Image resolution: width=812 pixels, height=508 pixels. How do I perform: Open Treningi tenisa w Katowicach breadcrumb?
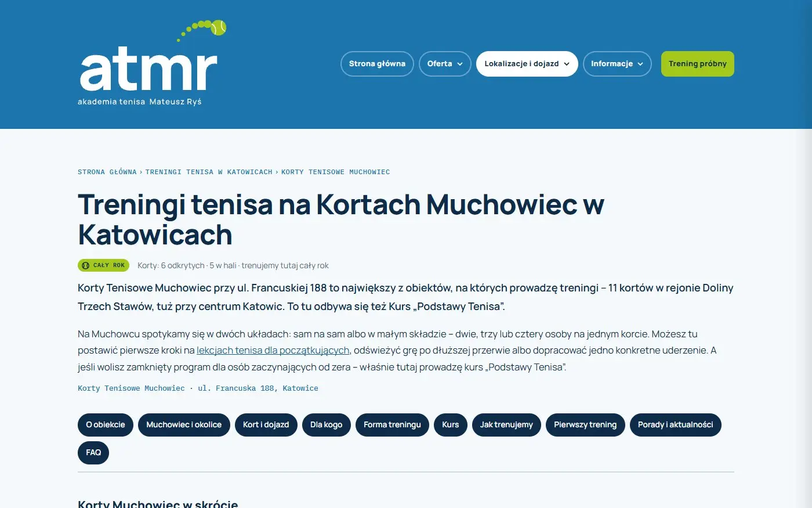click(x=209, y=172)
